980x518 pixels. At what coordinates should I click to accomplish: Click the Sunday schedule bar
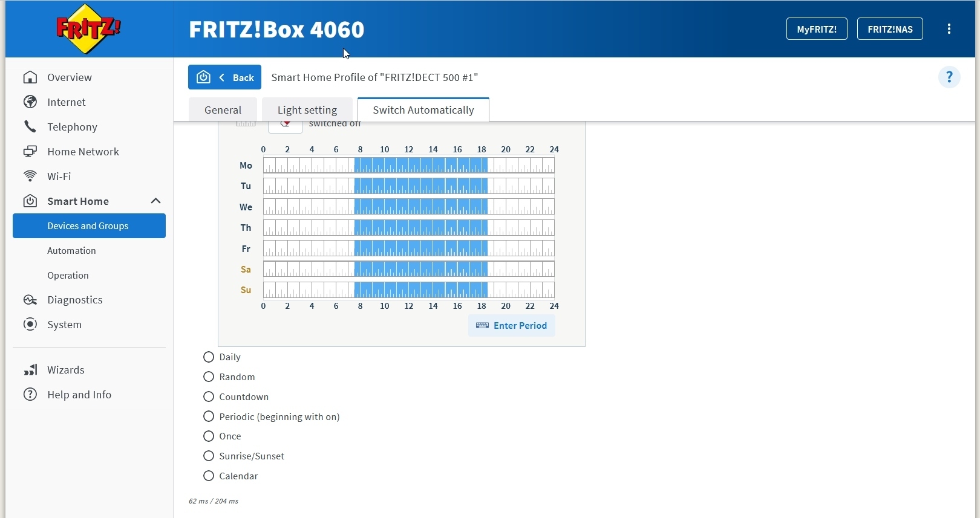click(409, 290)
